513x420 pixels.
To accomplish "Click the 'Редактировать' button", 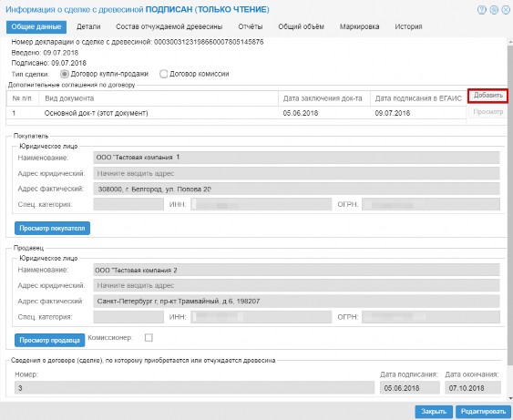I will (483, 412).
